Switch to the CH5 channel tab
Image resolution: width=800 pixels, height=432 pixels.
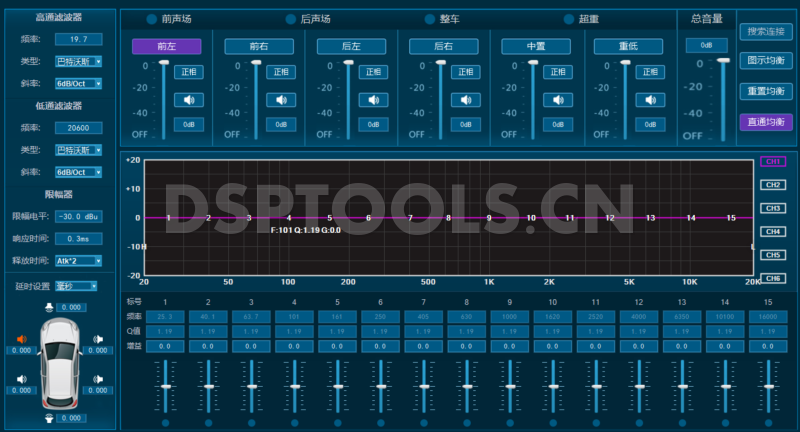(772, 254)
